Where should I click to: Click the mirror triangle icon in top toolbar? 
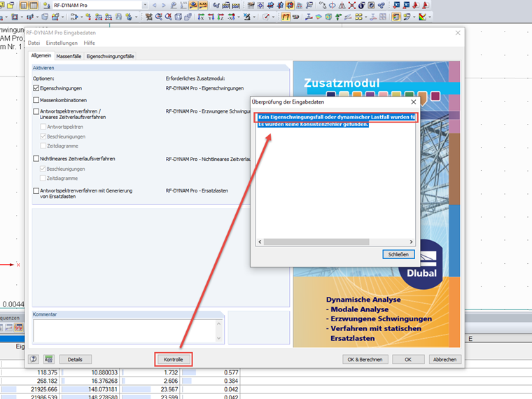342,6
